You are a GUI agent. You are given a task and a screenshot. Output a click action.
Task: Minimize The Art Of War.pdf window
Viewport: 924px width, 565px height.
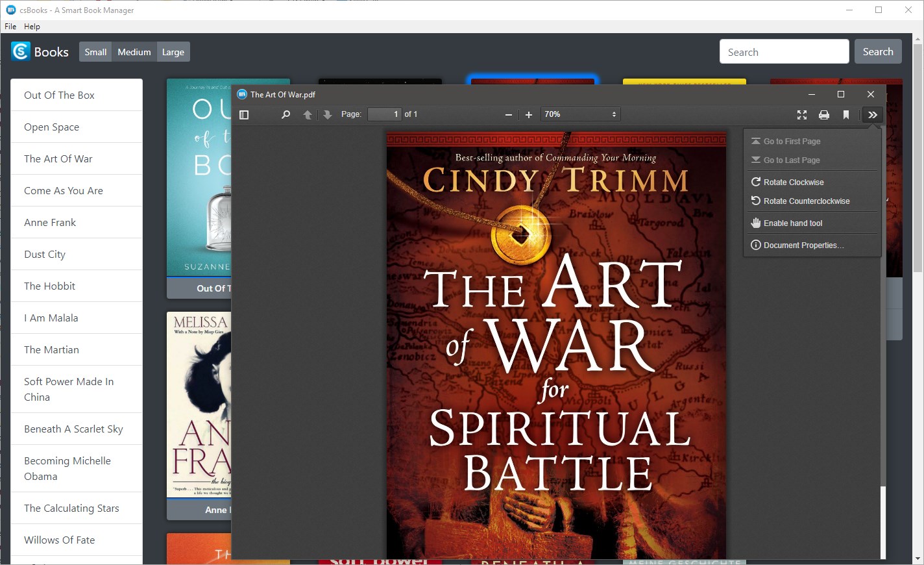(812, 94)
